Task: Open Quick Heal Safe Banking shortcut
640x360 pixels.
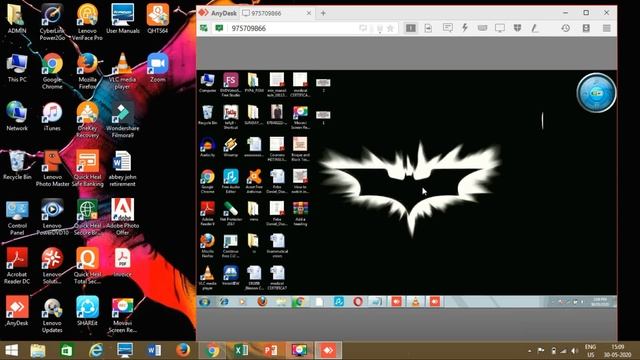Action: pos(87,169)
